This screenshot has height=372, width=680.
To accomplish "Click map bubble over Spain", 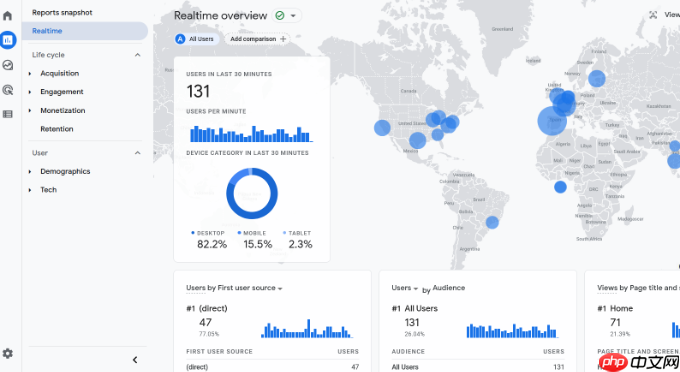I will tap(552, 121).
